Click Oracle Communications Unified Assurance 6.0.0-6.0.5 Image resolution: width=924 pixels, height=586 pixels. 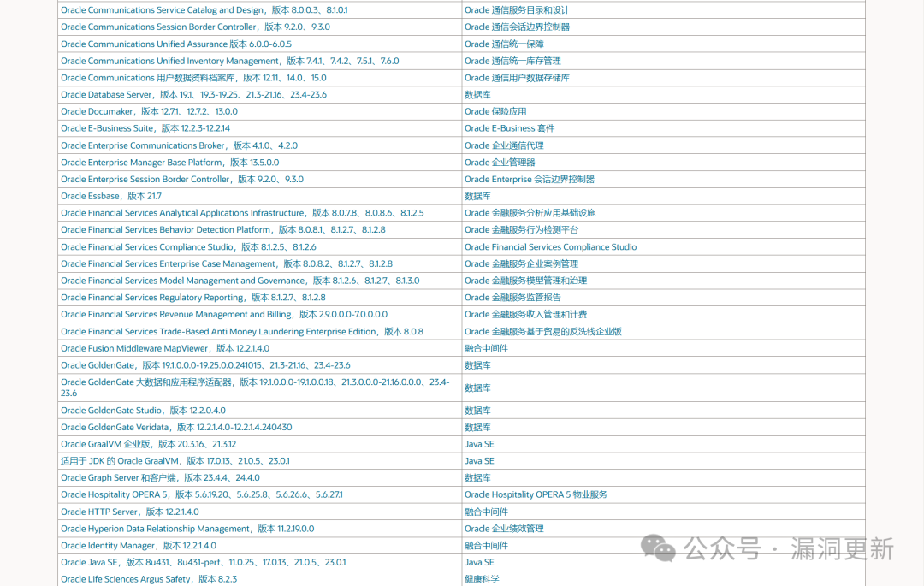[x=176, y=44]
